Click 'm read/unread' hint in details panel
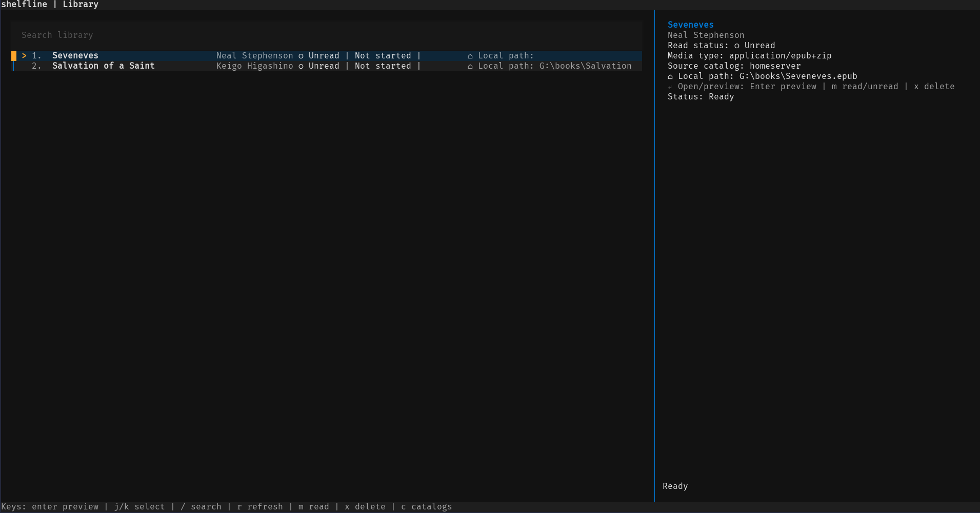 [865, 86]
